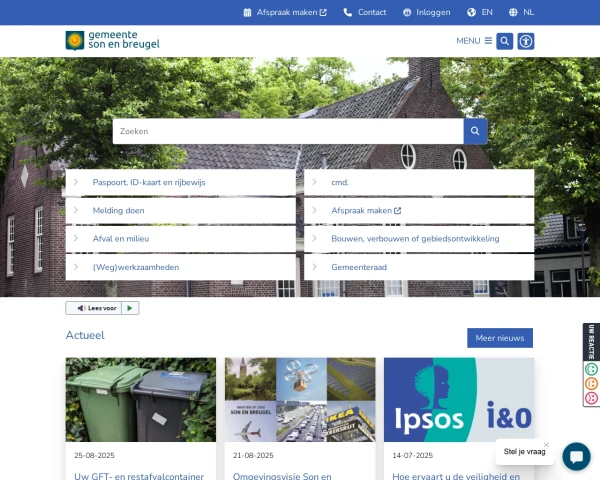Click chevron beside tile Afspraak maken

315,210
